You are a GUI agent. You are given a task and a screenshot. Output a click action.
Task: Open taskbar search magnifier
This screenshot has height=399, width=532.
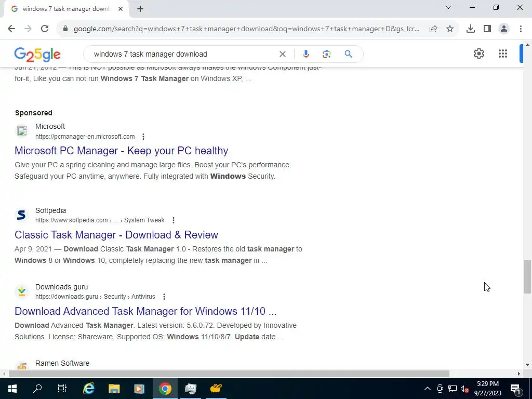point(37,389)
